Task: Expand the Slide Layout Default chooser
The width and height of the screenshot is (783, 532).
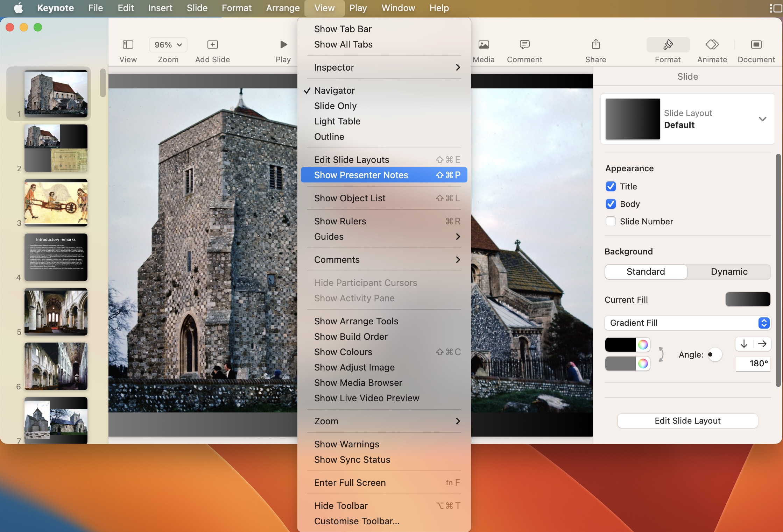Action: pyautogui.click(x=762, y=119)
